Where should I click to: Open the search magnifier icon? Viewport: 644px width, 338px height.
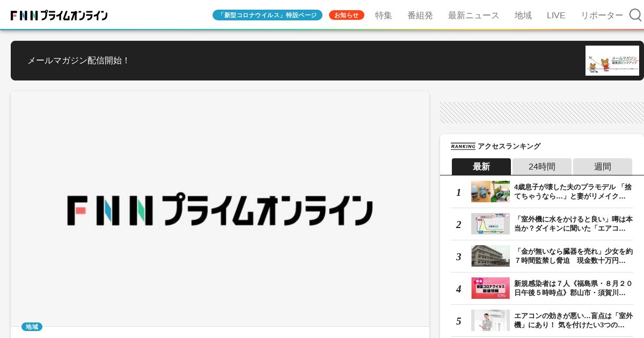[x=635, y=15]
